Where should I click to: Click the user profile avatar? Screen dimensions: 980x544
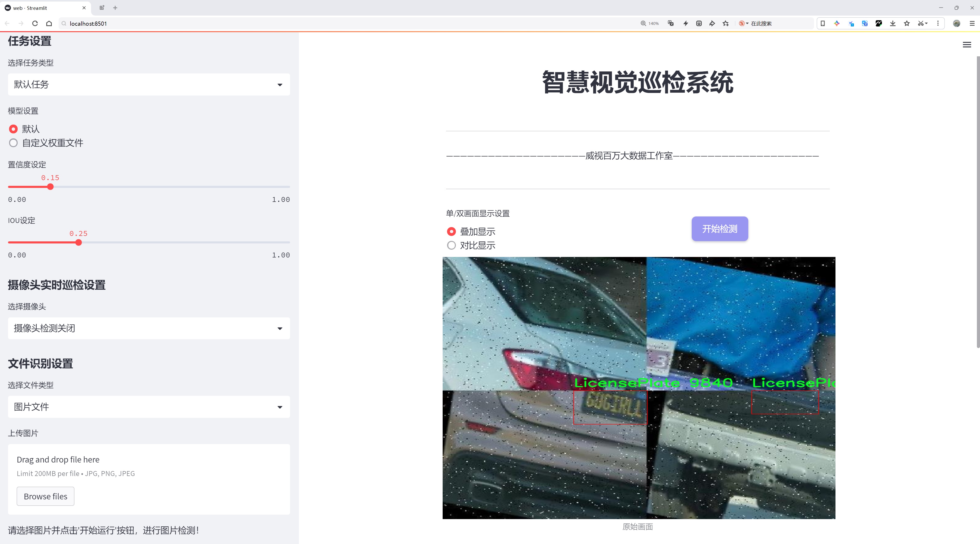click(x=956, y=24)
